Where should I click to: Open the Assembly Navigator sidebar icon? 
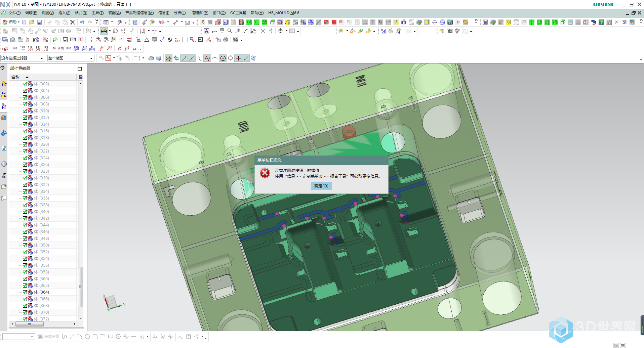coord(4,83)
